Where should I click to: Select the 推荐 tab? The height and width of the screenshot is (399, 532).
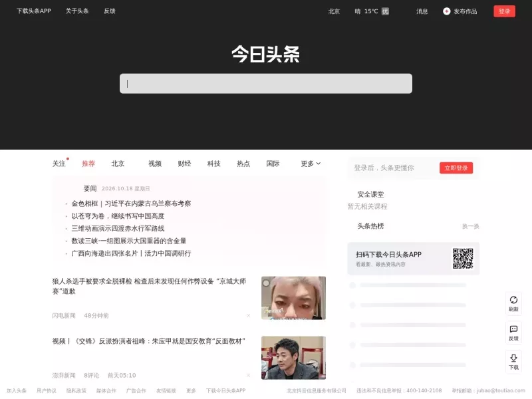[88, 164]
